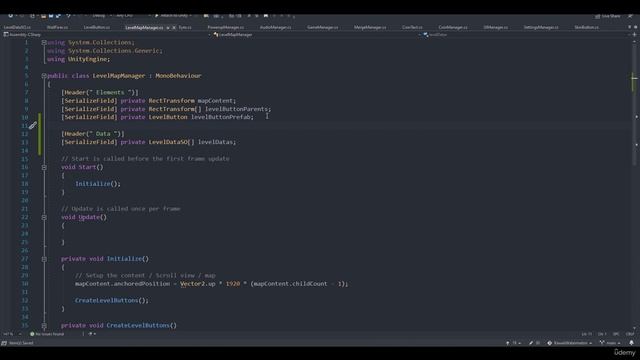This screenshot has width=640, height=360.
Task: Click the using UnityEngine line
Action: 78,59
